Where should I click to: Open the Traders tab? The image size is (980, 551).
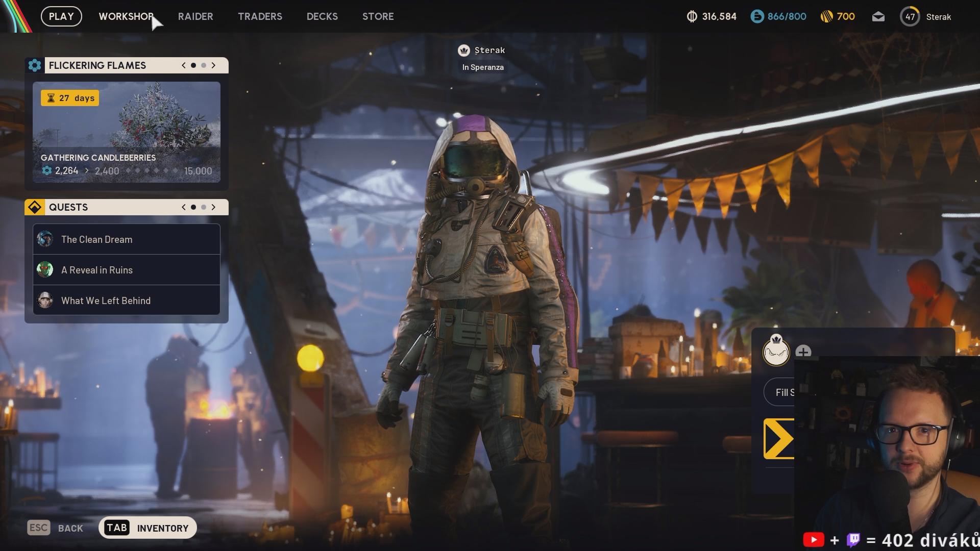[x=260, y=16]
